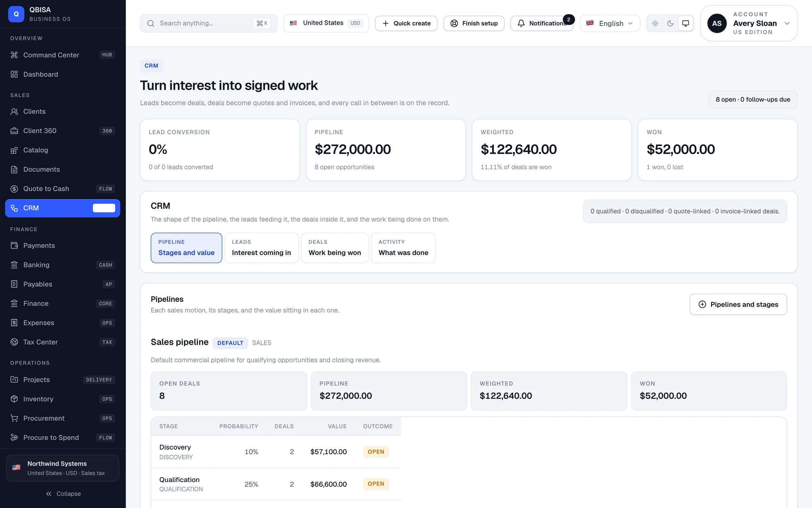Expand the English language dropdown
812x508 pixels.
pos(610,23)
